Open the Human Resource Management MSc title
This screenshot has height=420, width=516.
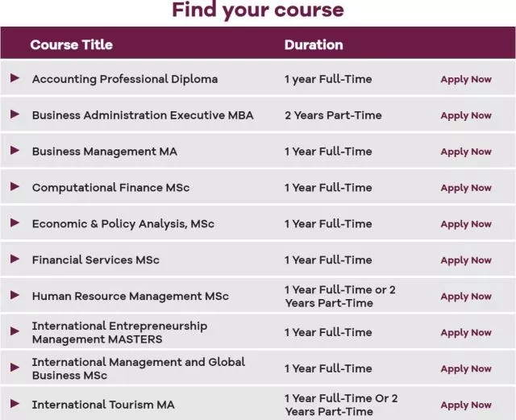click(x=130, y=297)
